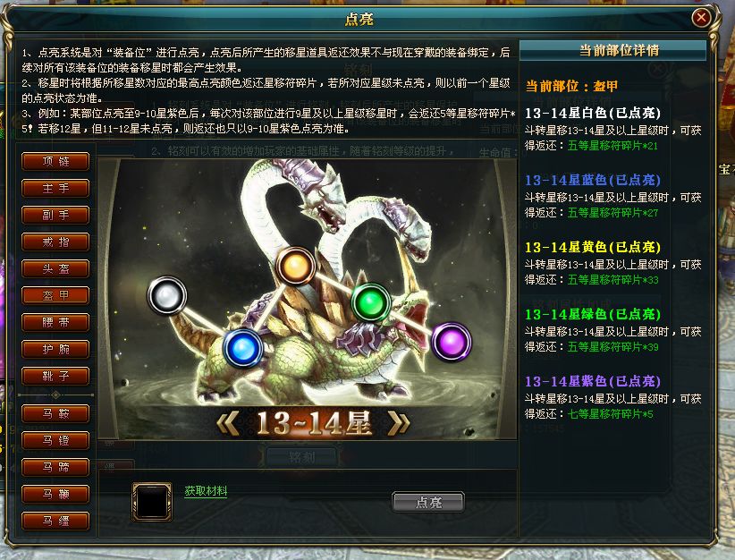Open the 获取材料 link
735x560 pixels.
(206, 491)
